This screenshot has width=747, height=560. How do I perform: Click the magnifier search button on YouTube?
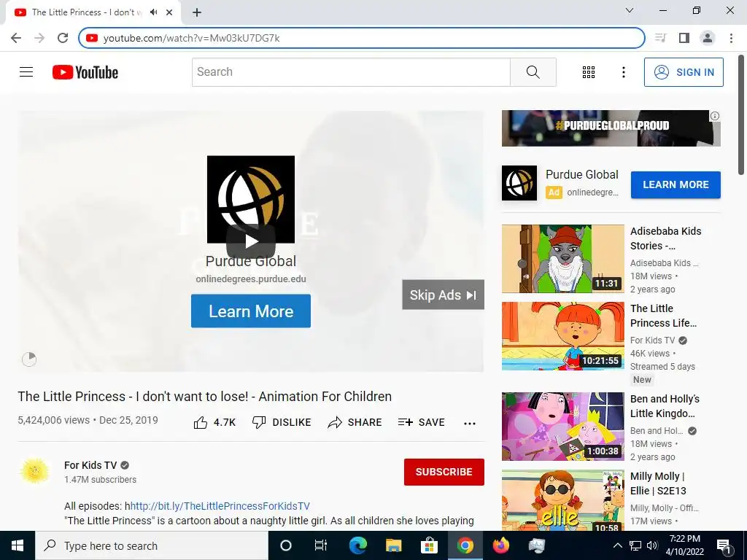click(533, 72)
